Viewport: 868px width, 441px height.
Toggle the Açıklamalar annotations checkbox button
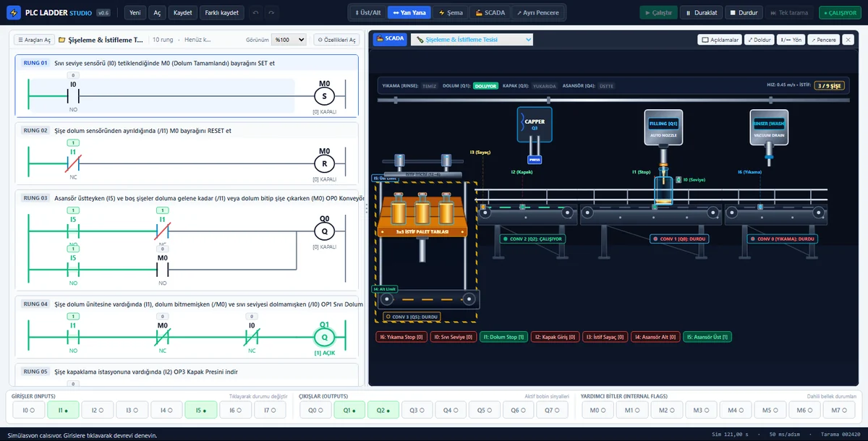tap(720, 40)
